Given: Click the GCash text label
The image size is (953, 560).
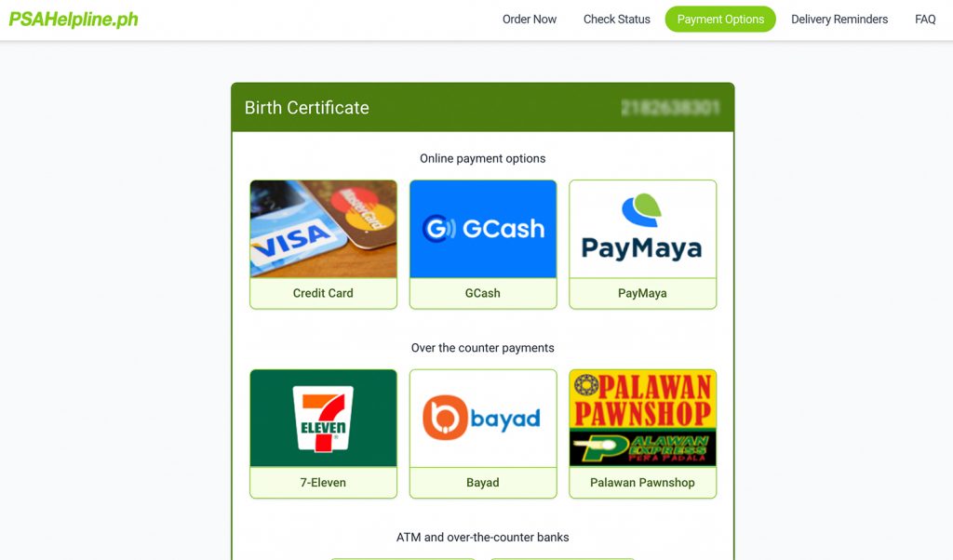Looking at the screenshot, I should pyautogui.click(x=483, y=293).
